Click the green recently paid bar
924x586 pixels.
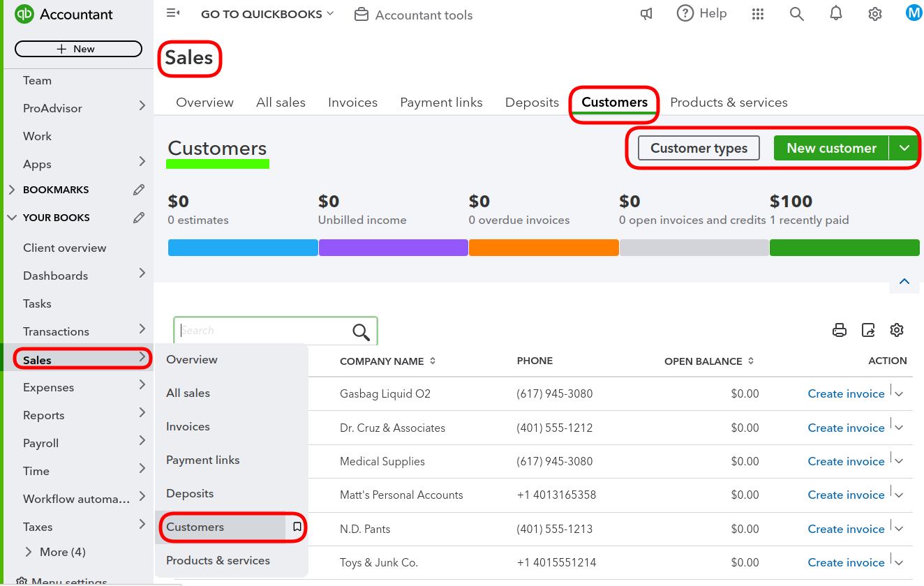coord(844,248)
